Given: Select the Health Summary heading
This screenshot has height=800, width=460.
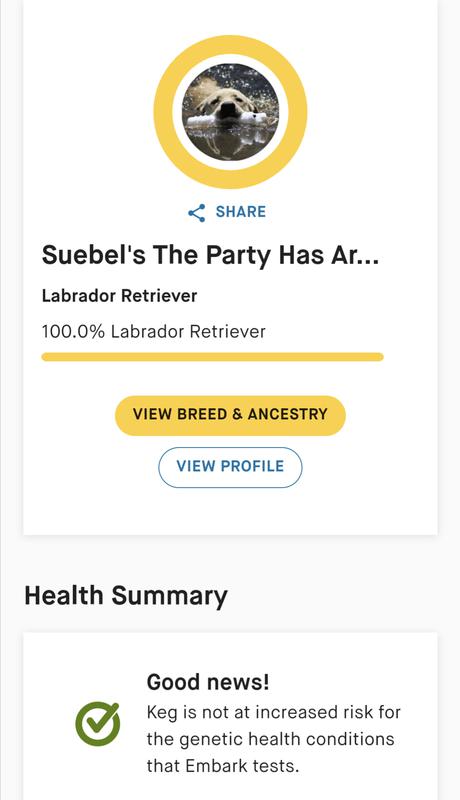Looking at the screenshot, I should click(x=126, y=596).
